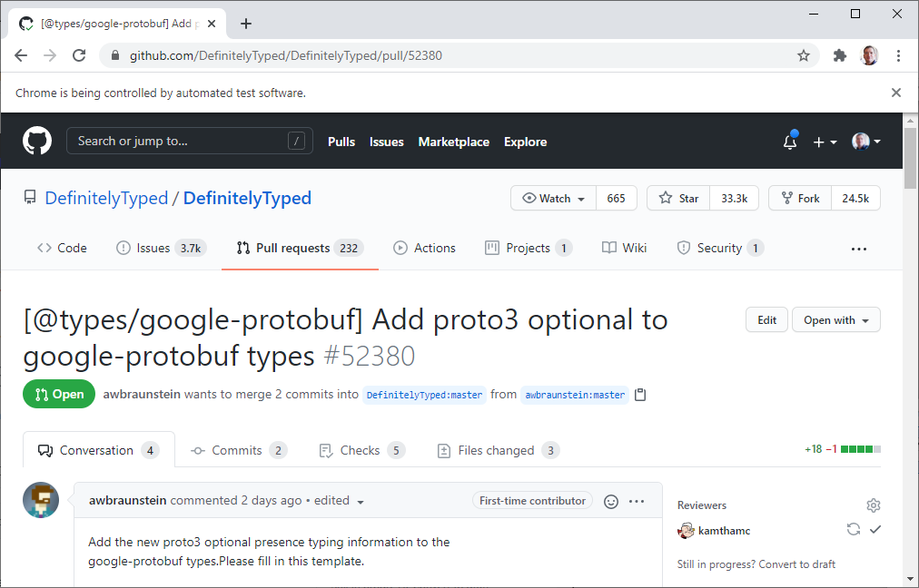Add a reaction with the smiley icon
Screen dimensions: 919x588
611,501
